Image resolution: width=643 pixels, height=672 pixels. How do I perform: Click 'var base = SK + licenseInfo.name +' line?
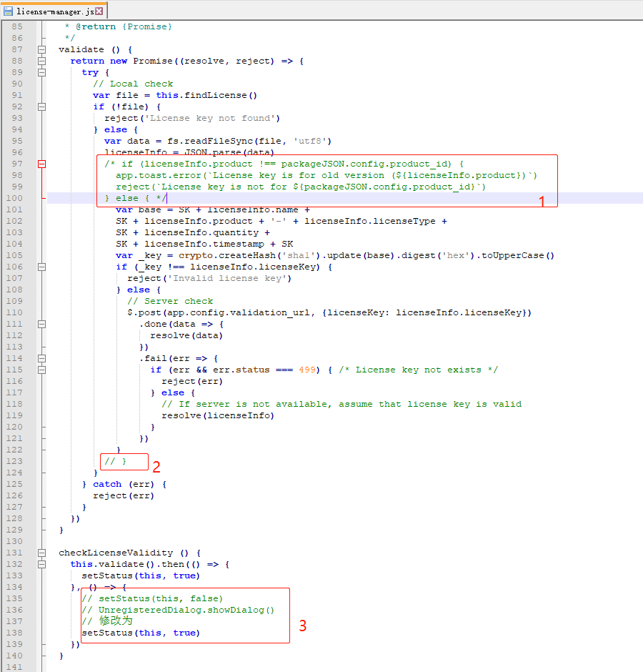click(x=212, y=209)
